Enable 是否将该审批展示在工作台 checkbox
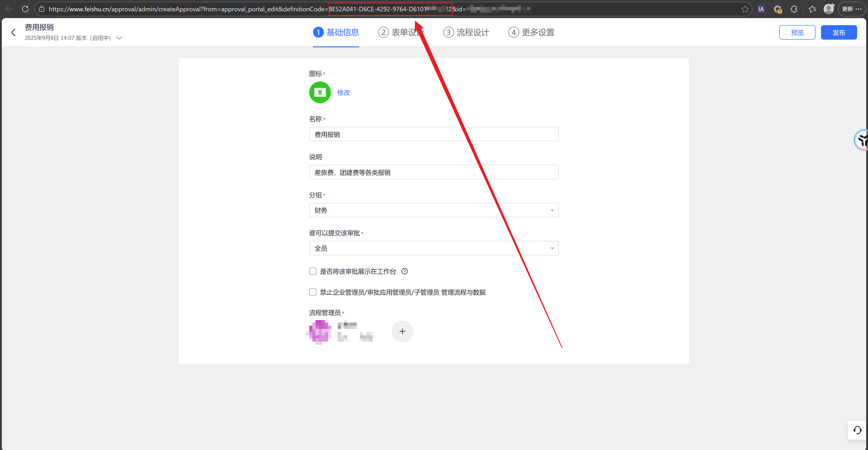 pyautogui.click(x=313, y=271)
